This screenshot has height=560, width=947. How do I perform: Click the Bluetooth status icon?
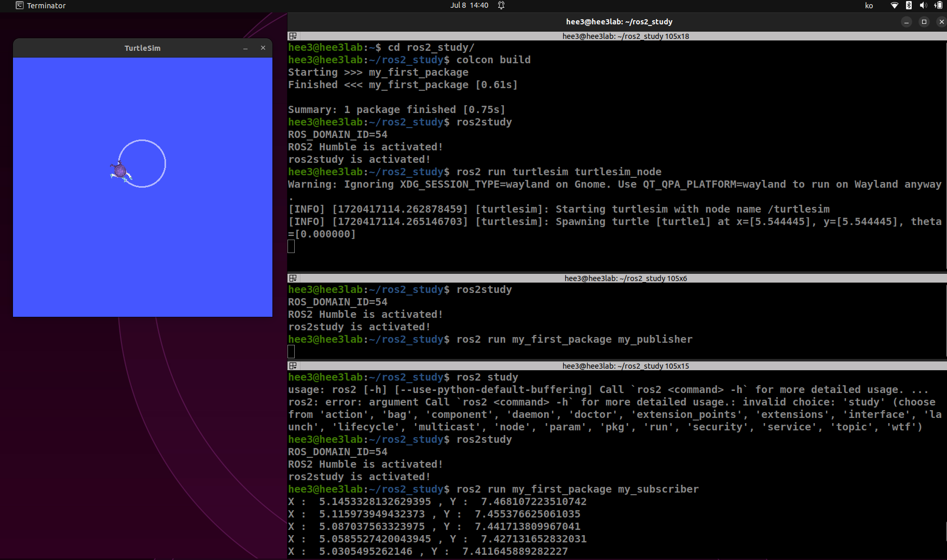[909, 5]
